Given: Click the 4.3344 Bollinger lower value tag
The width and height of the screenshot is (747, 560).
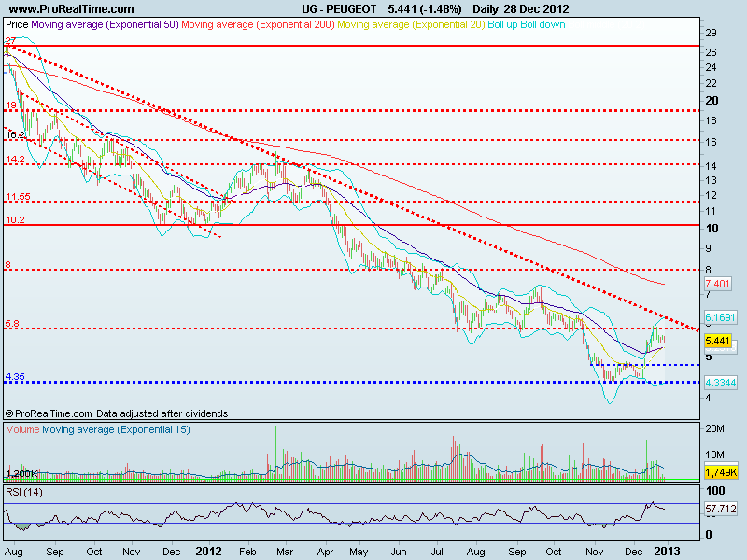Looking at the screenshot, I should point(720,383).
